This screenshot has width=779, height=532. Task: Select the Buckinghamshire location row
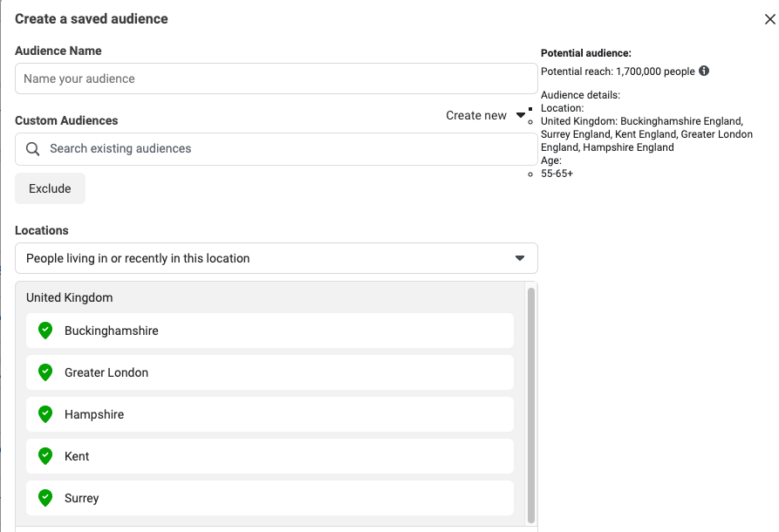point(270,331)
